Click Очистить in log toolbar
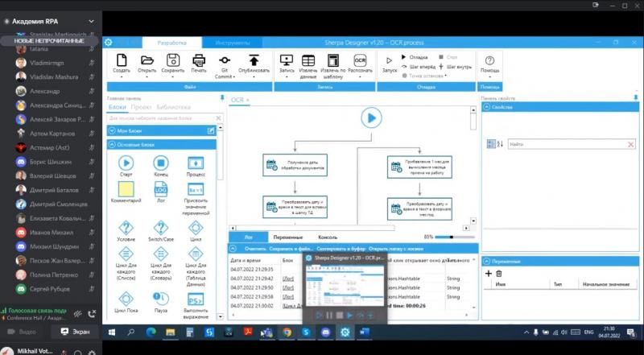Screen dimensions: 644x355 (255, 249)
